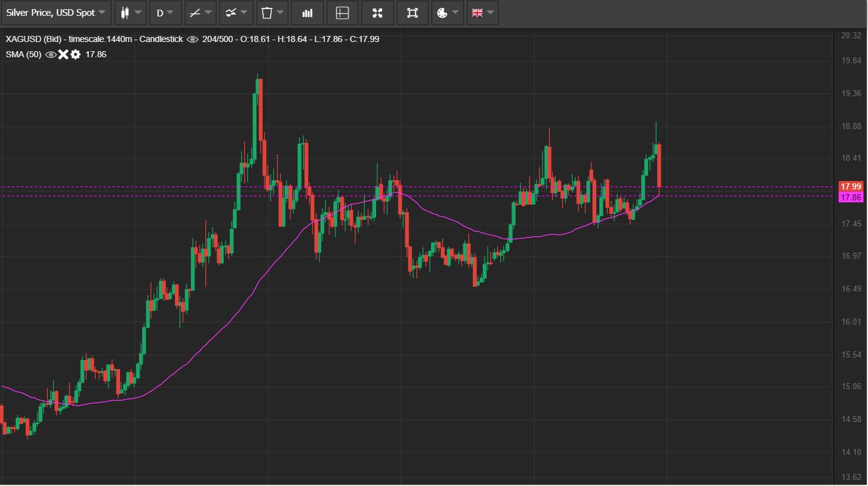Toggle visibility of XAGUSD candlestick series
The image size is (868, 486).
pos(193,39)
